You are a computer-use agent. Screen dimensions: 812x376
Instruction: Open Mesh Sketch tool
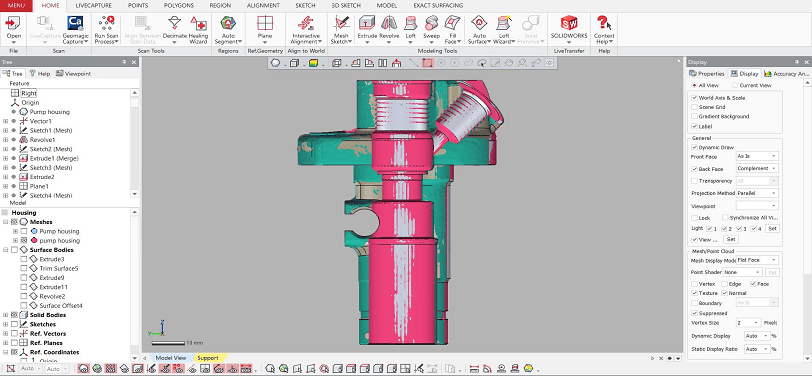coord(341,30)
